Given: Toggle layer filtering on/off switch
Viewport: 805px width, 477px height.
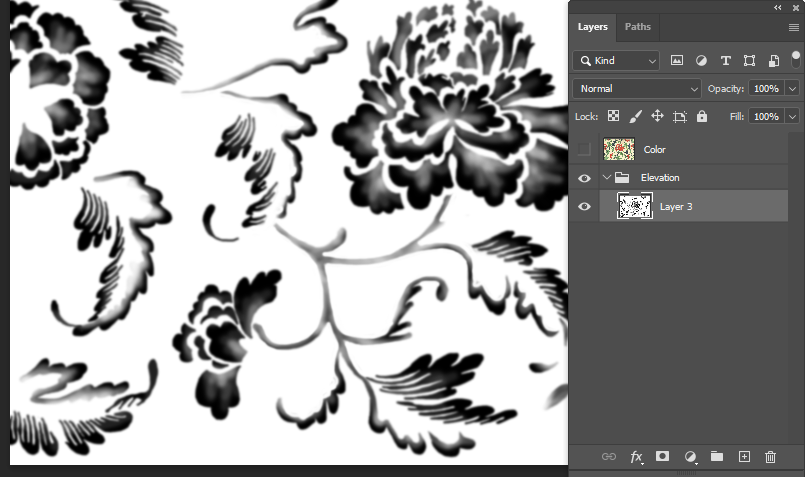Looking at the screenshot, I should 796,59.
